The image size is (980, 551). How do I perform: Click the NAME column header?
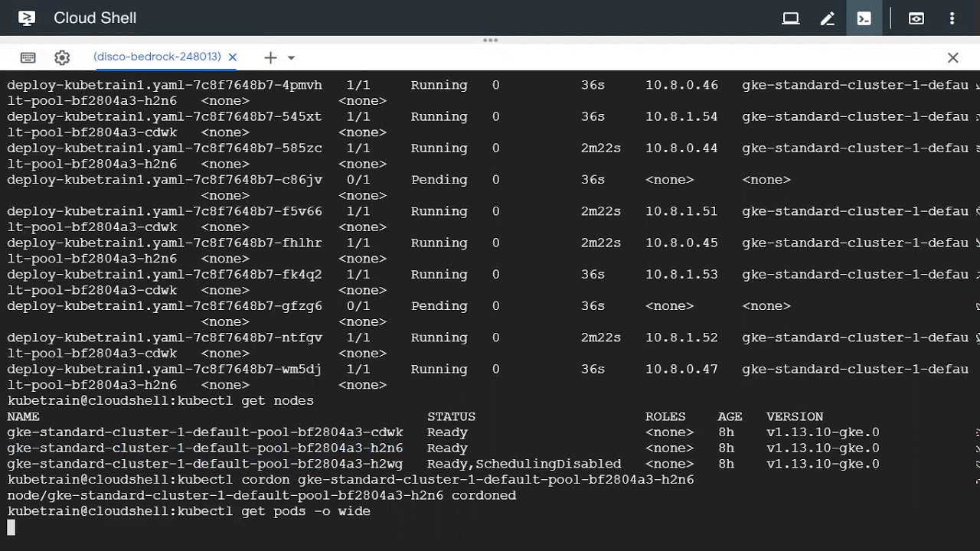coord(23,416)
